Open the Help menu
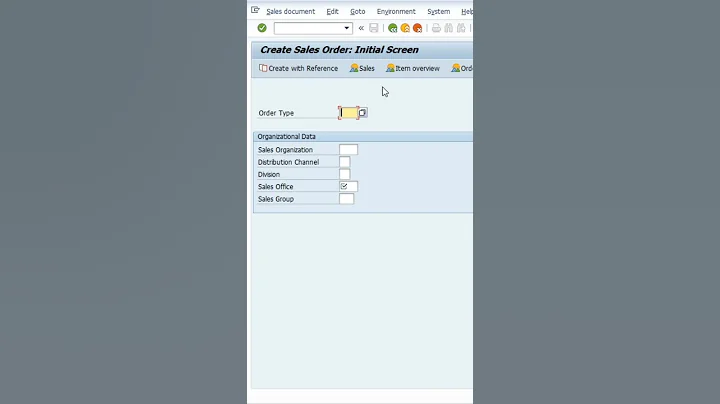The image size is (720, 404). (x=467, y=11)
